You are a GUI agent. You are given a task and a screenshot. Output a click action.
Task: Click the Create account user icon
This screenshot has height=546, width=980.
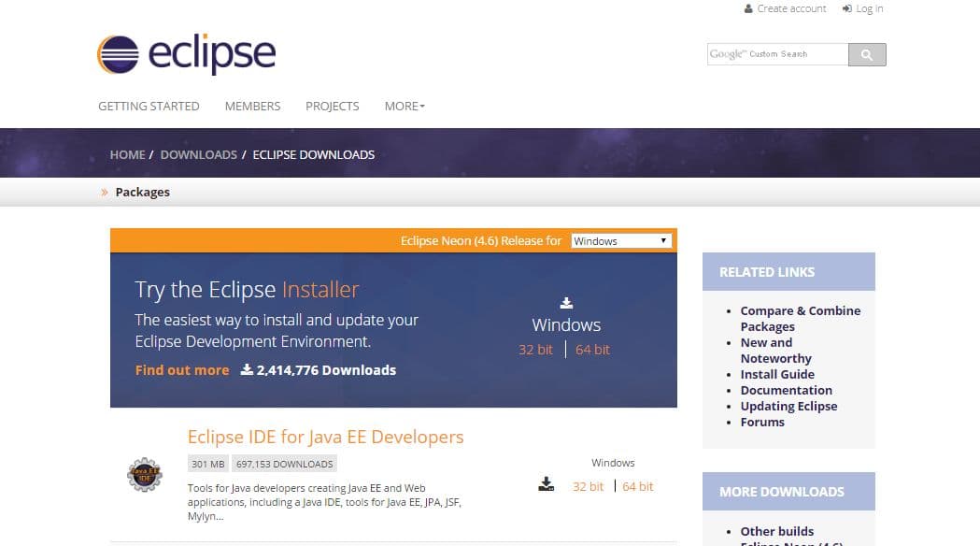748,8
